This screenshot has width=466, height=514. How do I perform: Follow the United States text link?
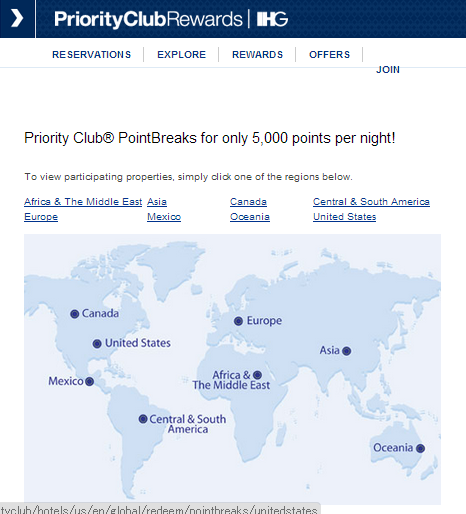click(x=345, y=217)
